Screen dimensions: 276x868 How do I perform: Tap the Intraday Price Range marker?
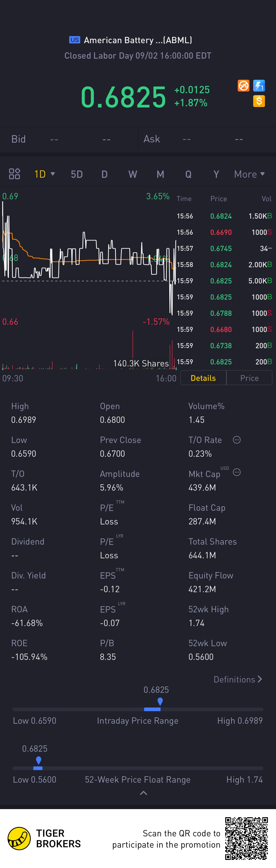pyautogui.click(x=160, y=702)
